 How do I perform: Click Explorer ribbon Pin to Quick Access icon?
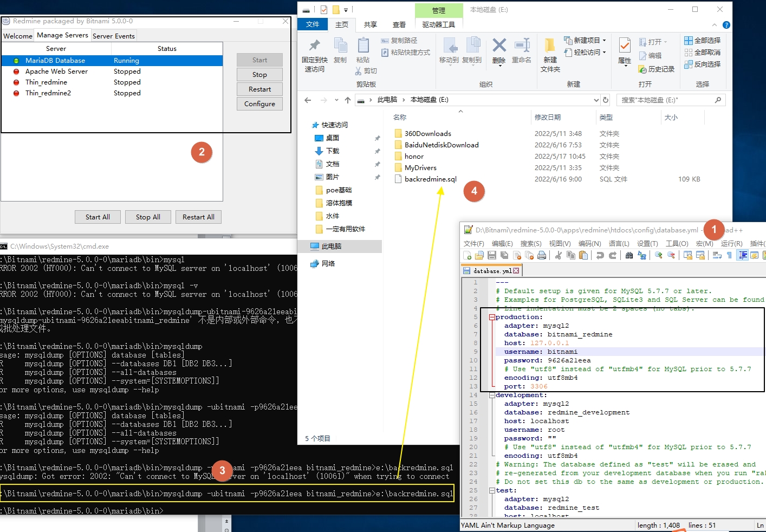314,46
